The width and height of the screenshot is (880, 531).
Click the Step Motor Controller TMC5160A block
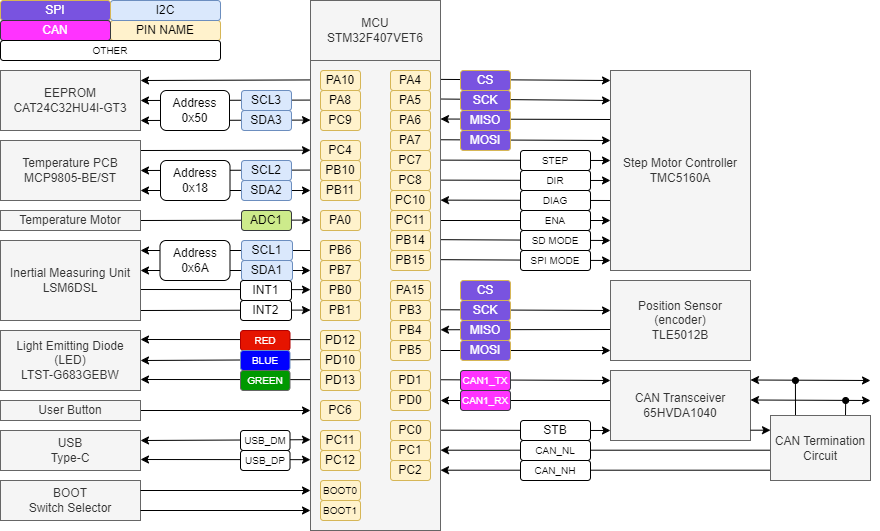pyautogui.click(x=680, y=171)
